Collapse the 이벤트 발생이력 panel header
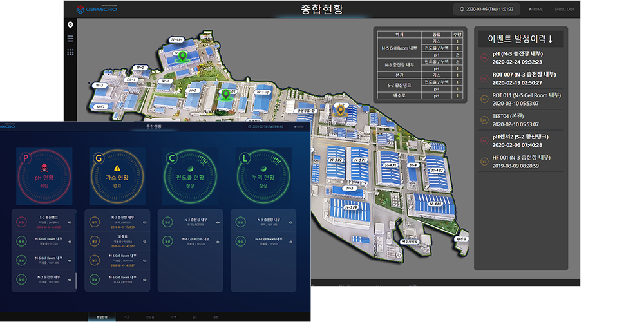644x322 pixels. point(520,39)
